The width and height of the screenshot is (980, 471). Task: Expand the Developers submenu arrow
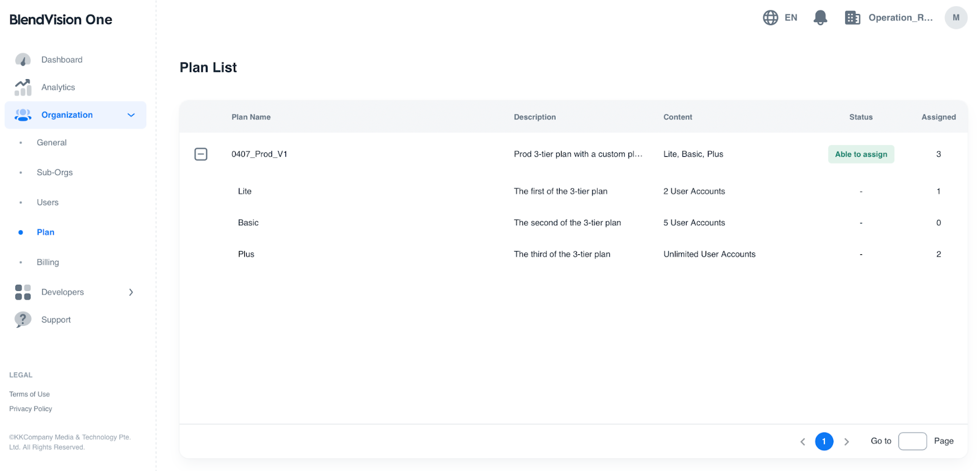click(131, 292)
